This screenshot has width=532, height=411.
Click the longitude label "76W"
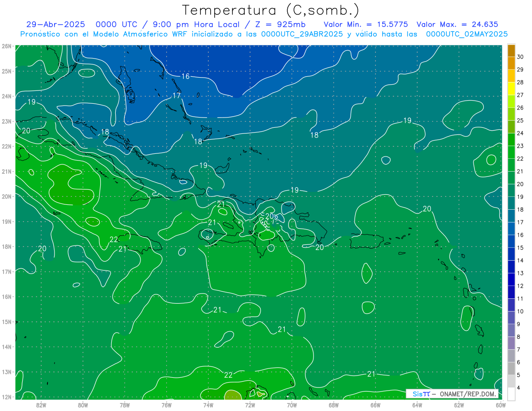[166, 404]
